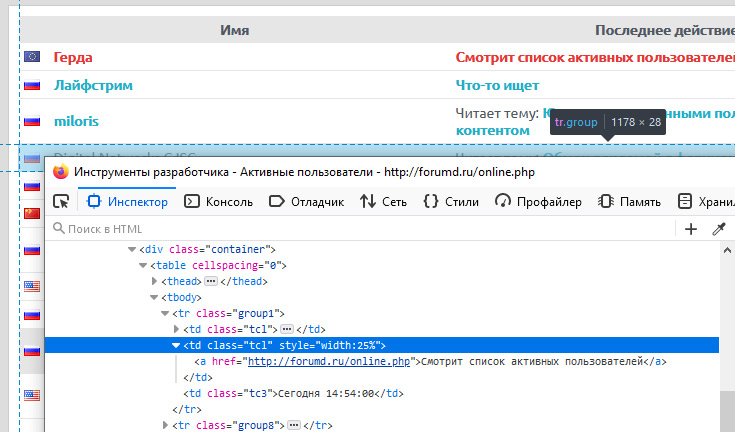Switch to the Отладчик tab
The height and width of the screenshot is (432, 735).
tap(307, 201)
